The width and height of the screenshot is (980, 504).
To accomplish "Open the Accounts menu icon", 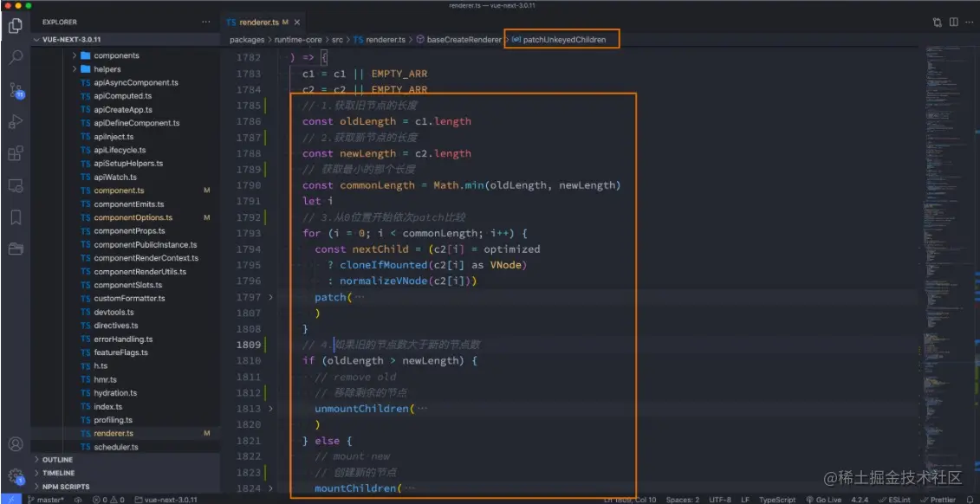I will (16, 444).
